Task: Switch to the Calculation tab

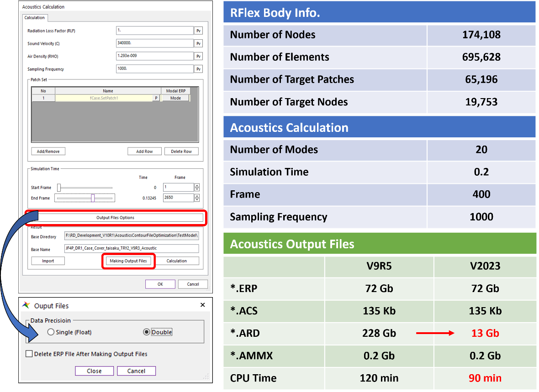Action: coord(35,18)
